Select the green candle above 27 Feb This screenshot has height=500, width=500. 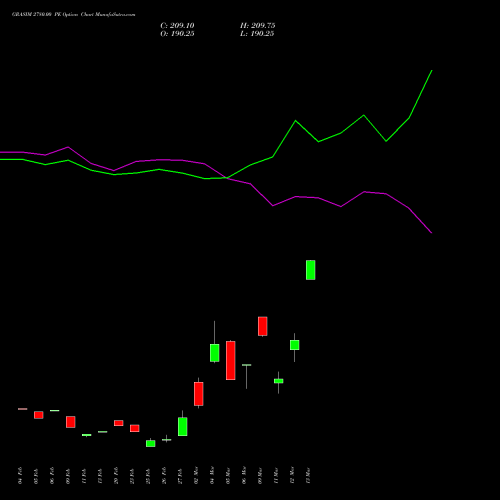(183, 426)
